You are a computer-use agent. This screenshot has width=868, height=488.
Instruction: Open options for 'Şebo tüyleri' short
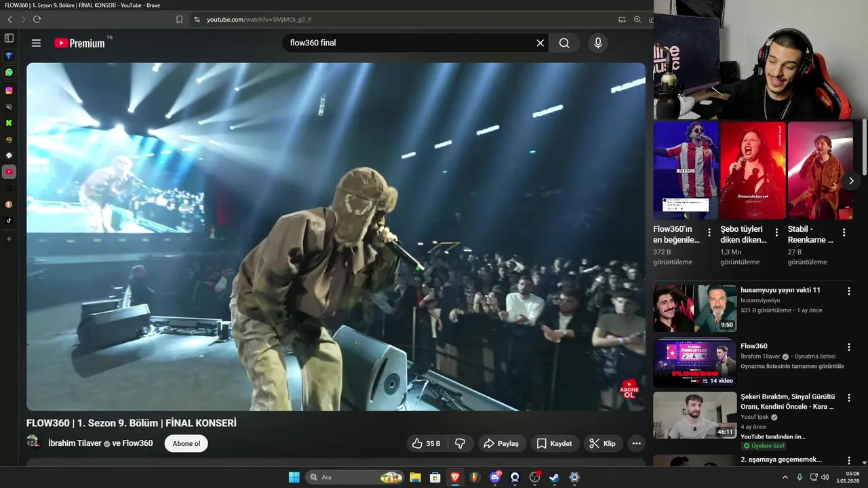[776, 232]
